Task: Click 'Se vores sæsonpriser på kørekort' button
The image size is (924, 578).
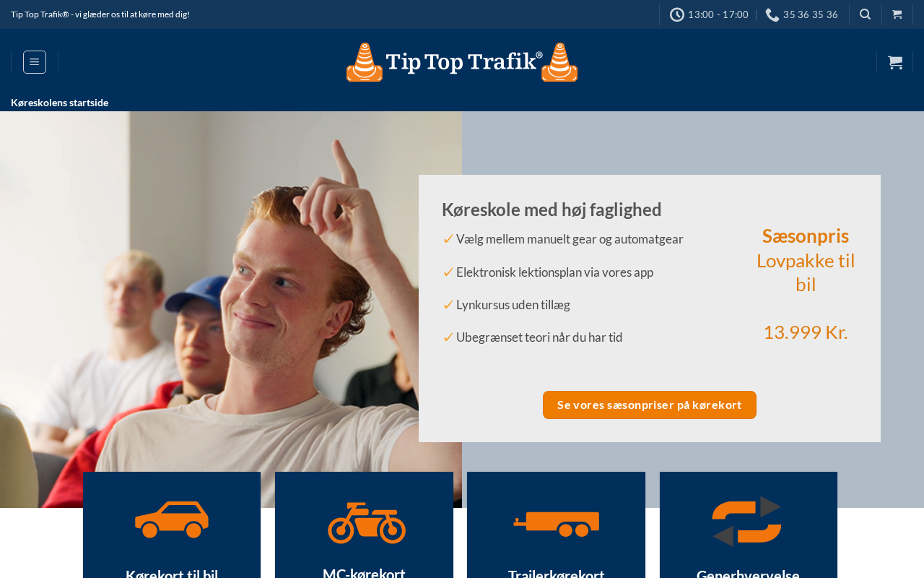Action: pyautogui.click(x=650, y=405)
